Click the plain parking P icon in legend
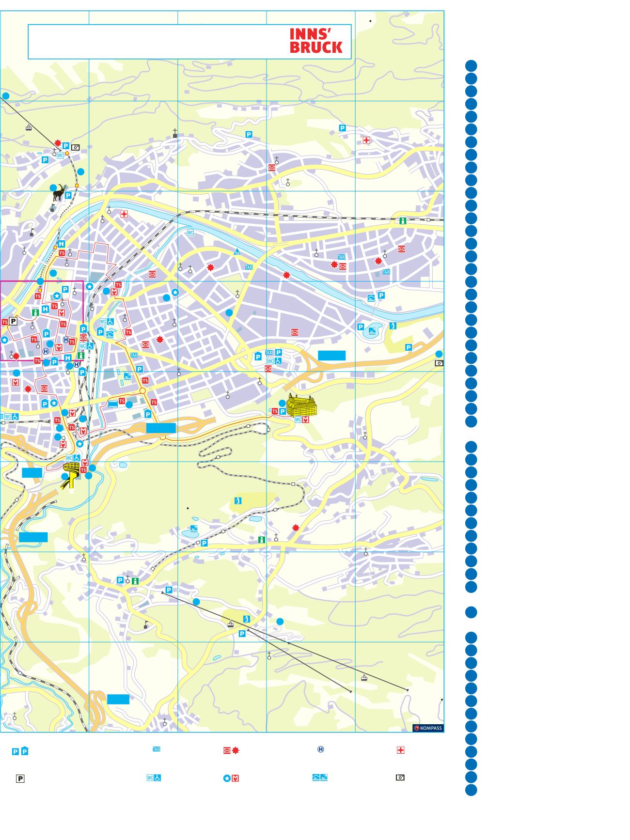This screenshot has height=840, width=630. (16, 751)
